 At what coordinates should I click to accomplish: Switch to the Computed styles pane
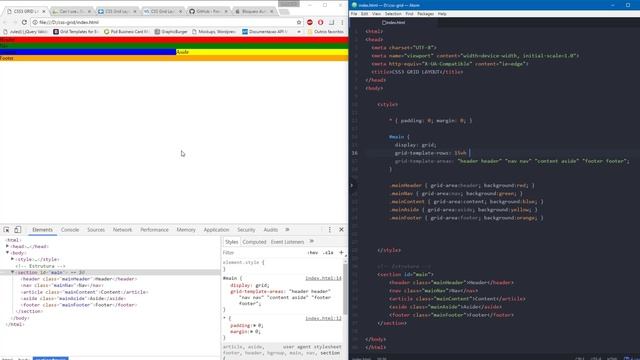tap(254, 242)
